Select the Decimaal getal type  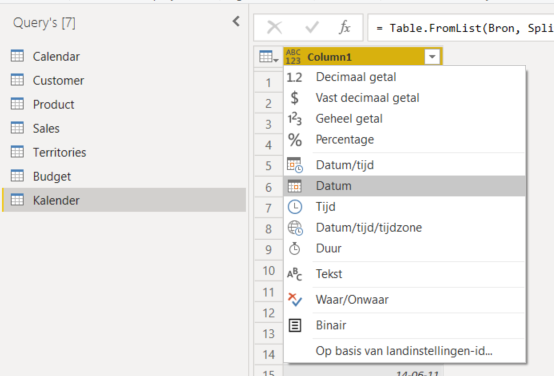(405, 77)
